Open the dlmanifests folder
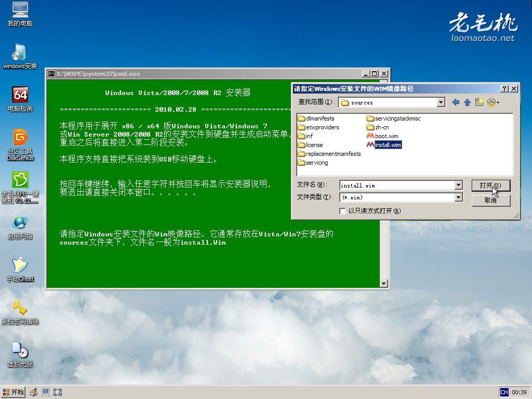The height and width of the screenshot is (399, 532). click(316, 118)
